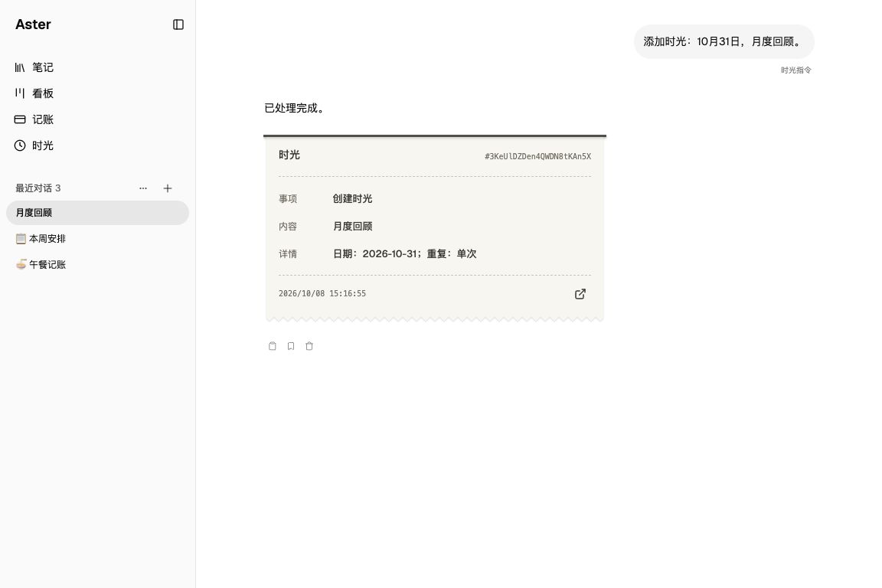Delete the response with trash icon
The width and height of the screenshot is (882, 588).
click(x=309, y=346)
